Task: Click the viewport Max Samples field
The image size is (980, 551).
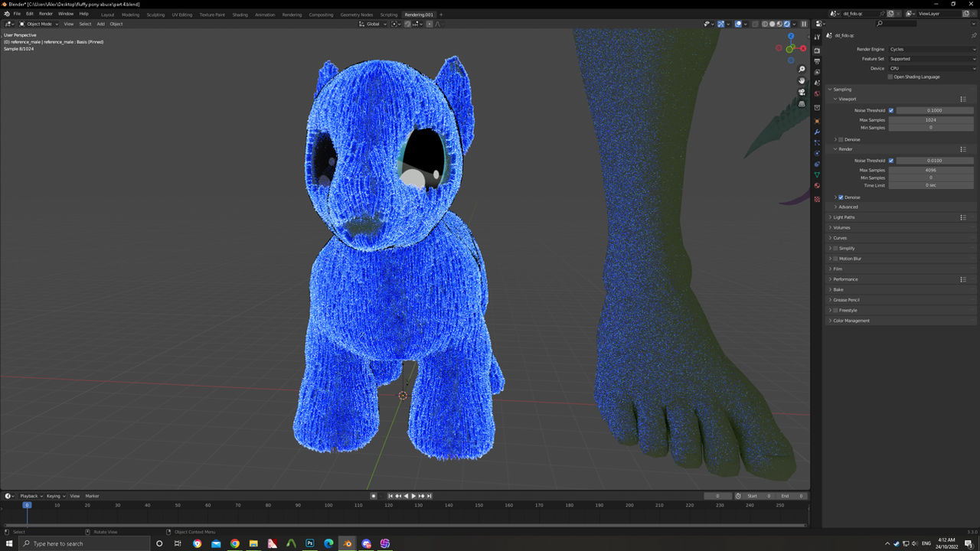Action: (x=930, y=120)
